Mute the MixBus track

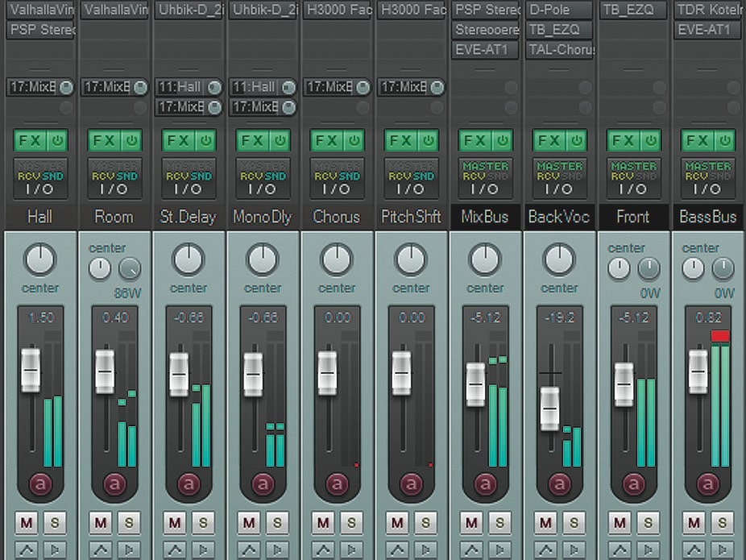point(471,524)
